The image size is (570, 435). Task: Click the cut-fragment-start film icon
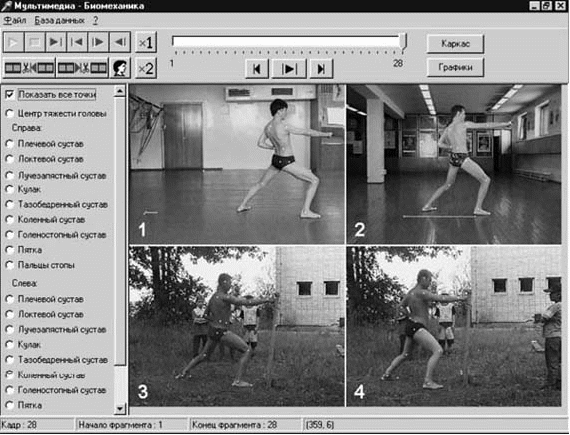point(29,68)
